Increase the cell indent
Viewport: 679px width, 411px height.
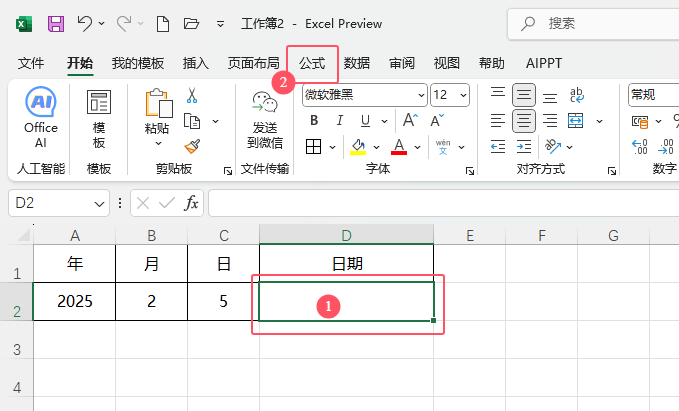524,147
